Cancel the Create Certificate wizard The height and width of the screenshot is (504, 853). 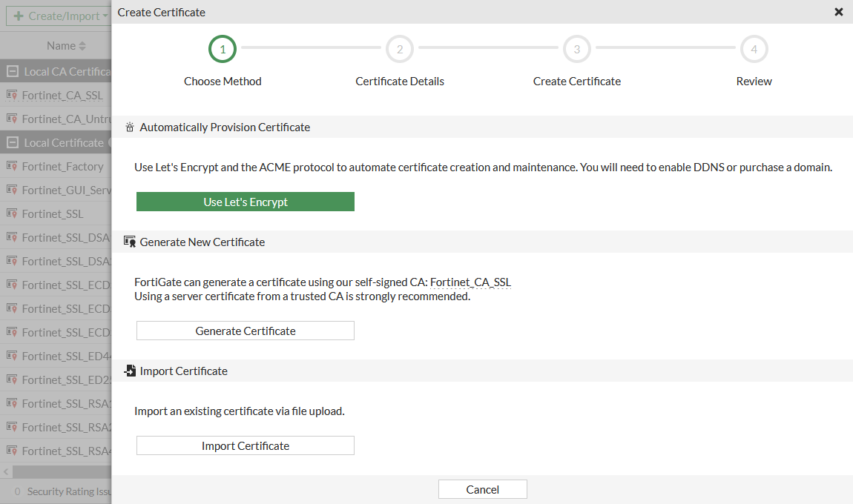click(482, 489)
